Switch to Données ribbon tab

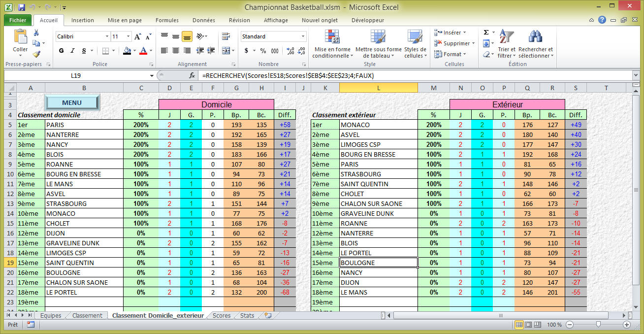pyautogui.click(x=203, y=20)
